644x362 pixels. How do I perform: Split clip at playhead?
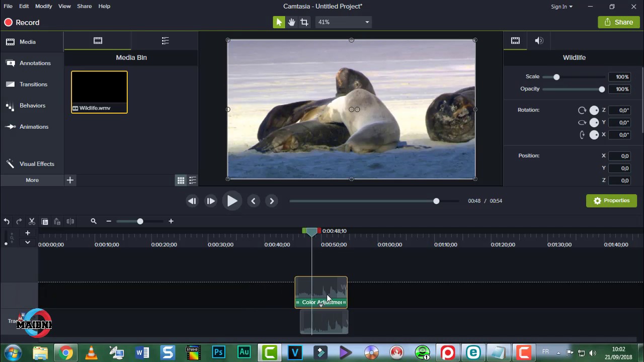(x=70, y=221)
